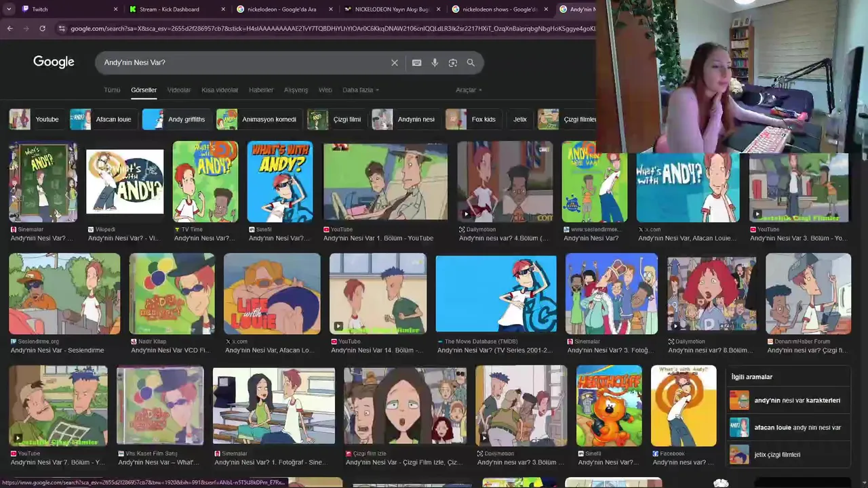Expand the Daha fazla dropdown
The width and height of the screenshot is (868, 488).
pos(361,89)
